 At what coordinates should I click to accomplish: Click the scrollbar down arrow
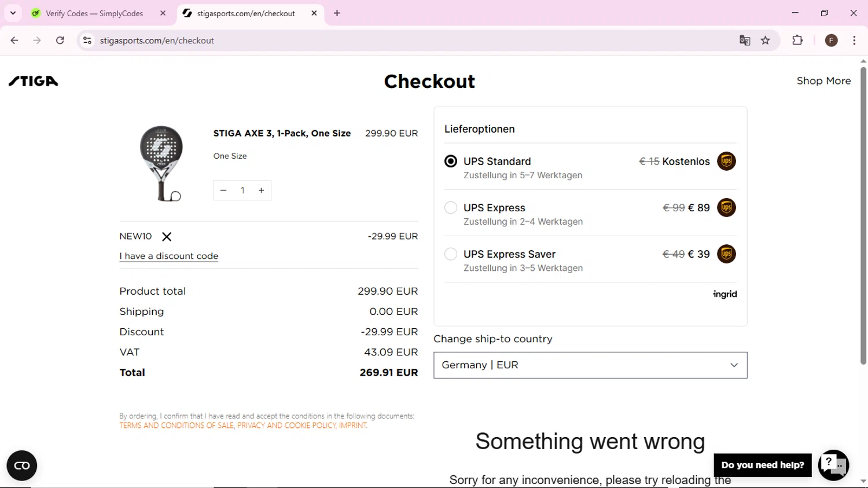[x=863, y=481]
